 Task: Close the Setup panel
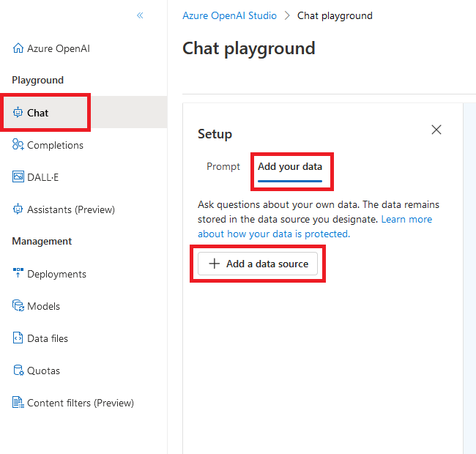click(436, 130)
